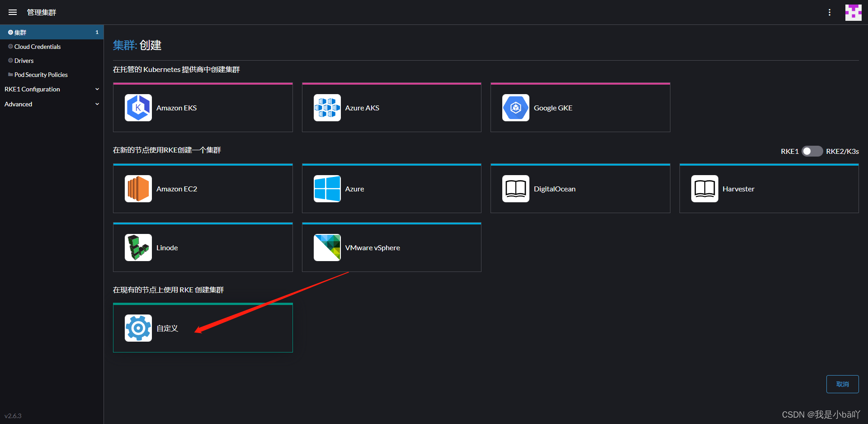Select 集群 in the sidebar
Image resolution: width=868 pixels, height=424 pixels.
click(52, 32)
